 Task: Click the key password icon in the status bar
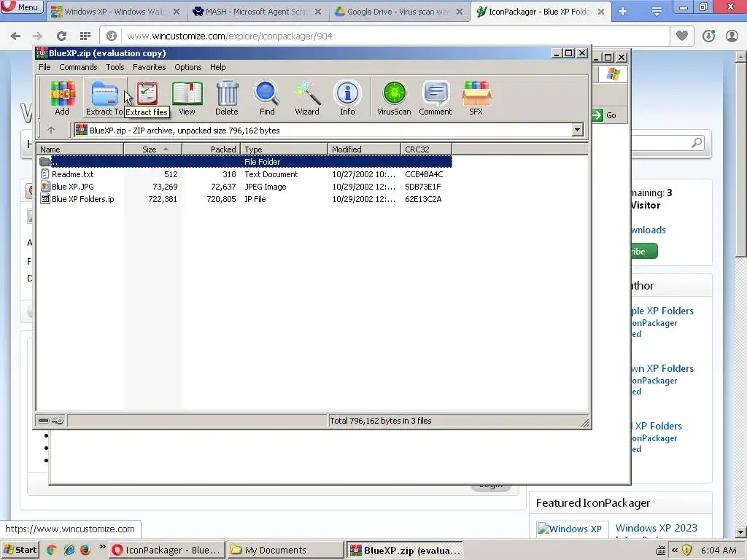(x=58, y=421)
